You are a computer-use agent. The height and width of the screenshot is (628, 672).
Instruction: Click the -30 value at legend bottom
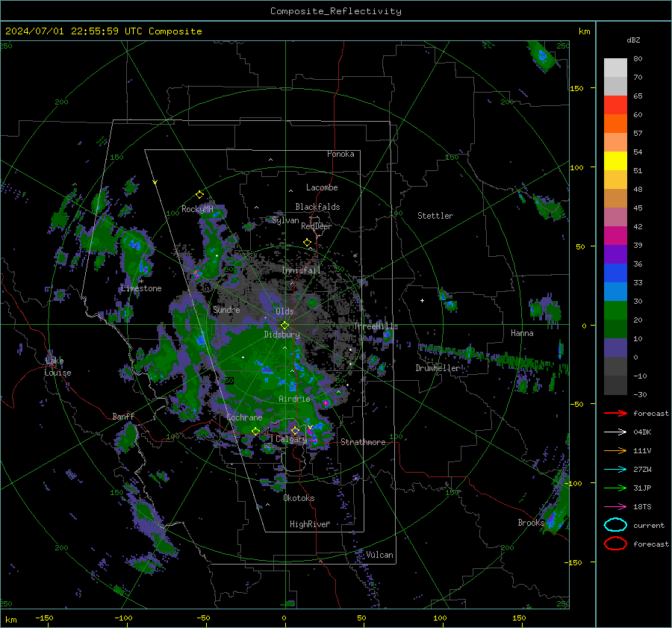tap(640, 395)
